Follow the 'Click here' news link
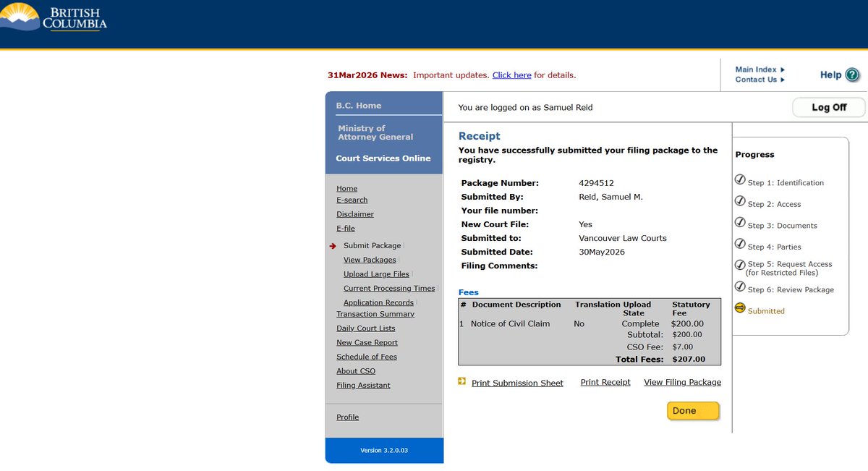This screenshot has height=471, width=868. 512,75
